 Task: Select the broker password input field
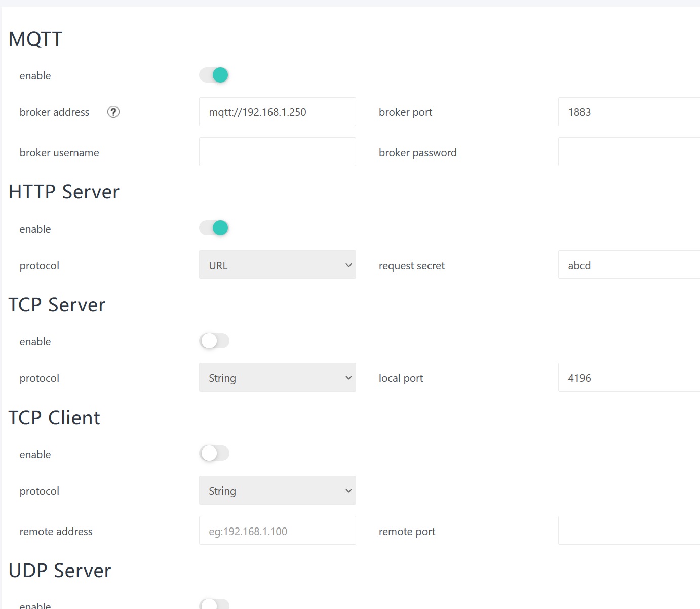(x=629, y=152)
